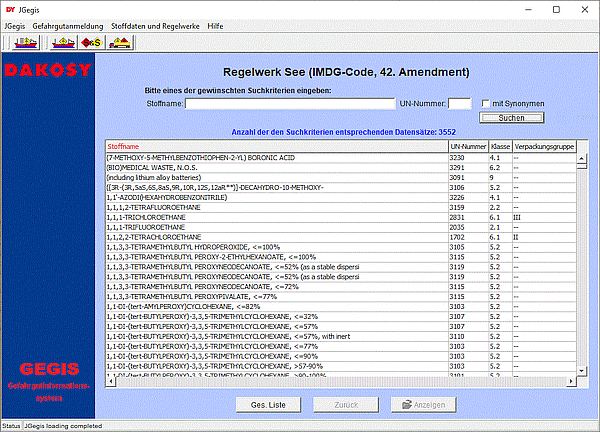This screenshot has width=600, height=432.
Task: Sort by the UN-Nummer column header
Action: coord(468,147)
